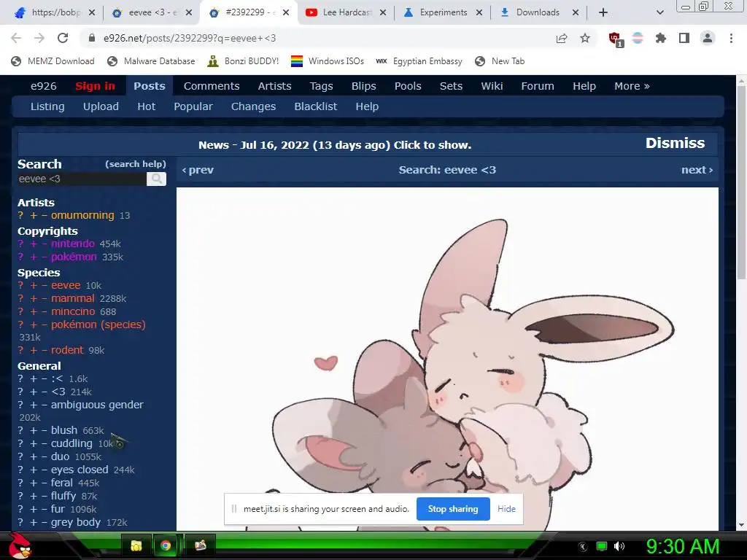
Task: Click the Sign in link
Action: 96,86
